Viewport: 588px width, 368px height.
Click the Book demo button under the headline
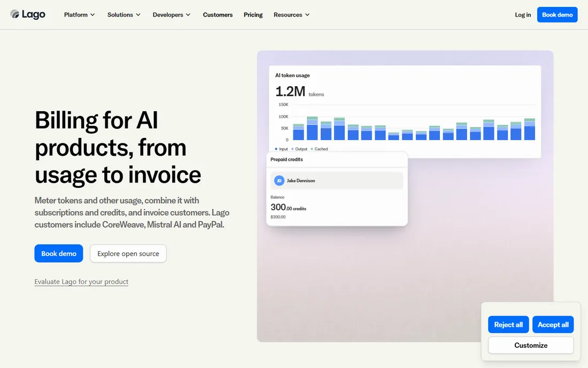click(58, 254)
